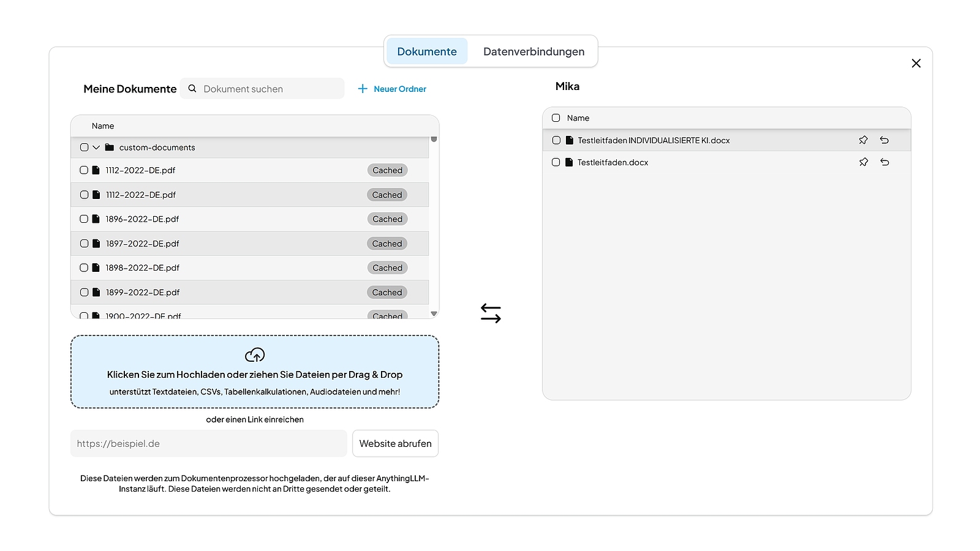
Task: Select the 1897-2022-DE.pdf checkbox
Action: (x=85, y=244)
